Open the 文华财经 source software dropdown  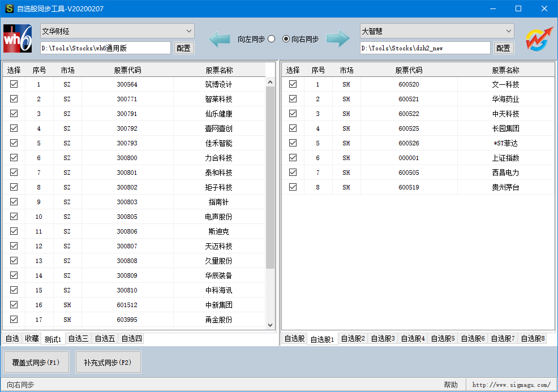click(x=117, y=31)
